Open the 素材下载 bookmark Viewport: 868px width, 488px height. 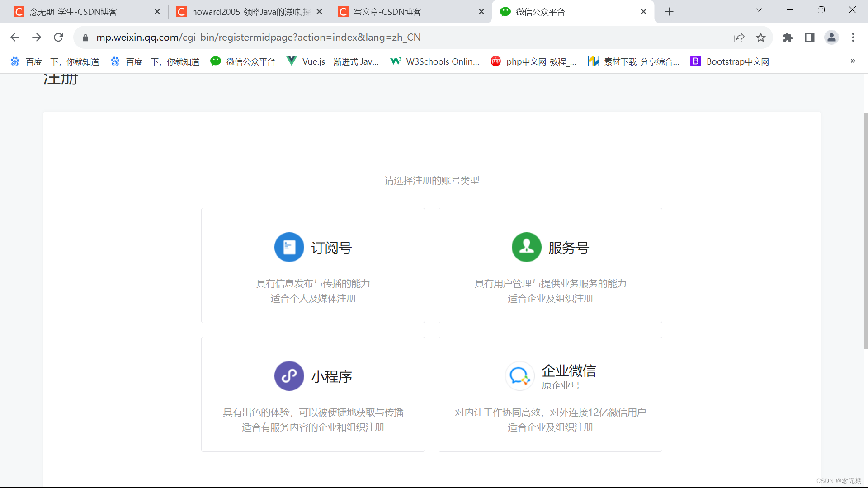point(634,61)
